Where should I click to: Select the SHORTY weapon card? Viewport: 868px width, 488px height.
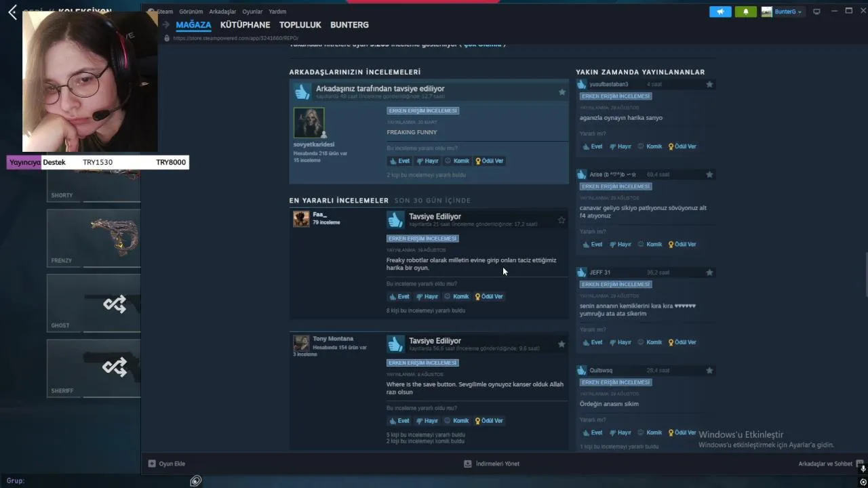tap(94, 178)
